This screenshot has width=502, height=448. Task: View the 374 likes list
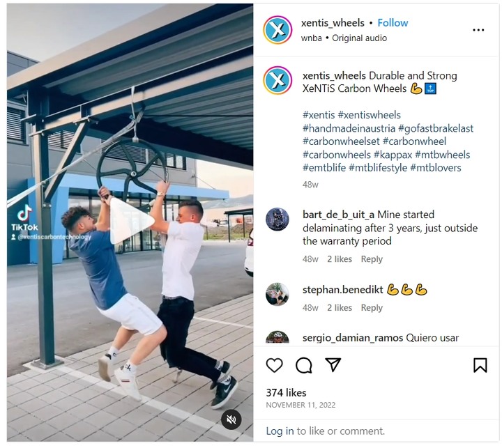click(286, 393)
